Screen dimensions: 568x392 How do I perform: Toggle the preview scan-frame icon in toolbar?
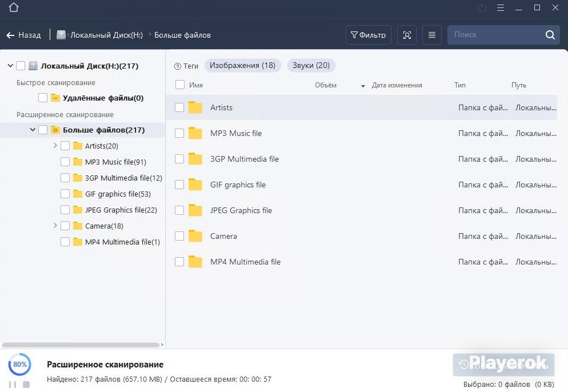coord(407,35)
